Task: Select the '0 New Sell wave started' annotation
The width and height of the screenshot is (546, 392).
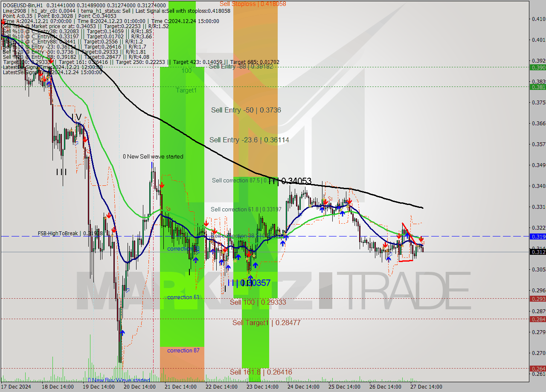Action: [153, 157]
